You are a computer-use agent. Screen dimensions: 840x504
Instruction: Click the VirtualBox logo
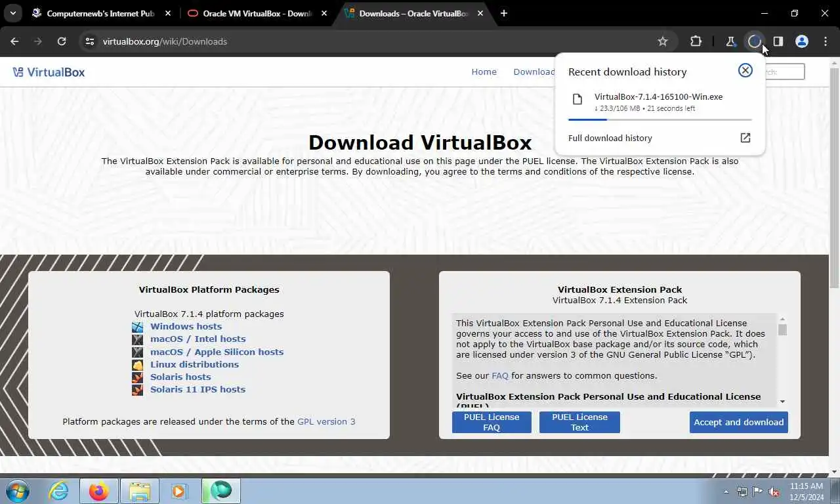pyautogui.click(x=49, y=72)
